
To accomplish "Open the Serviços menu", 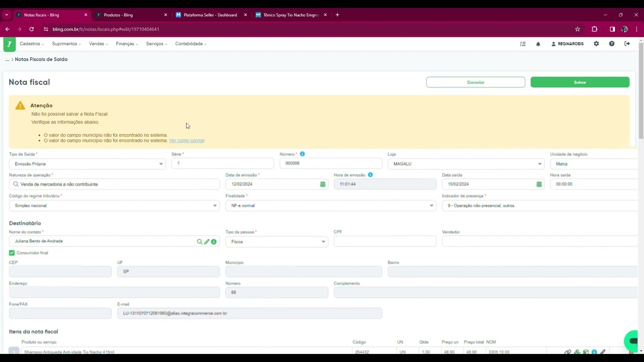I will tap(156, 44).
